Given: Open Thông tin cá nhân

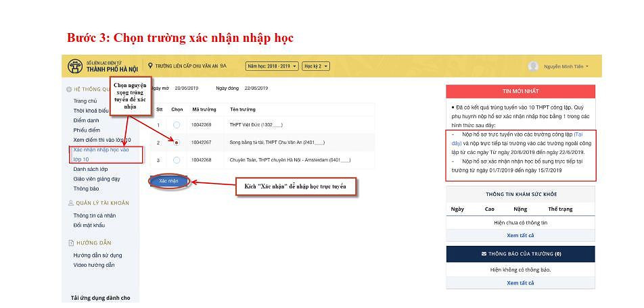Looking at the screenshot, I should coord(95,215).
